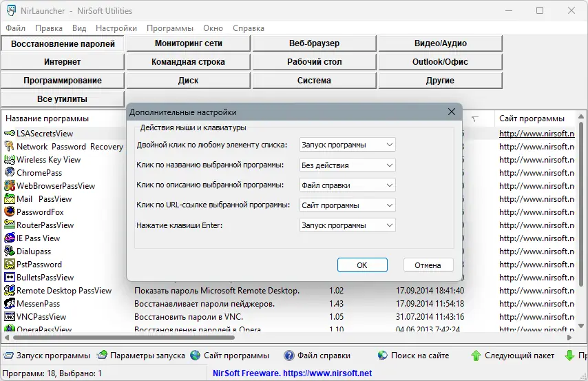Open the 'Клик по названию' action dropdown
The height and width of the screenshot is (381, 588).
[347, 165]
